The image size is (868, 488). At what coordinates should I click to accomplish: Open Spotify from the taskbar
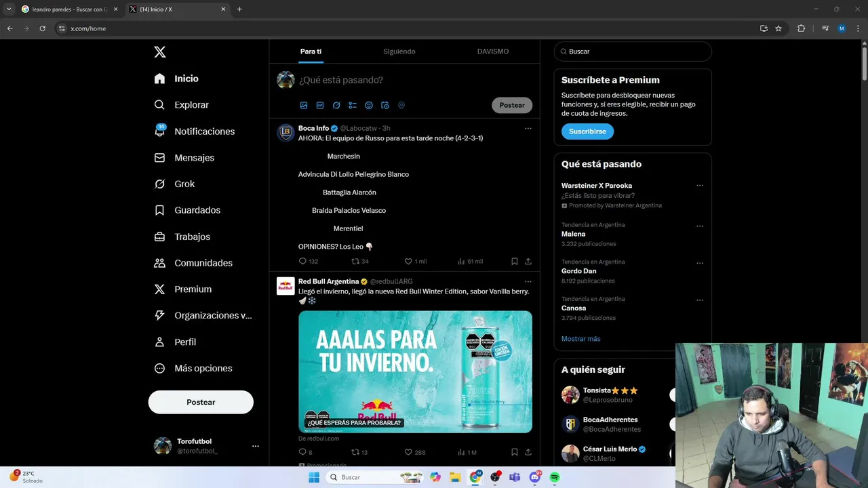[555, 477]
